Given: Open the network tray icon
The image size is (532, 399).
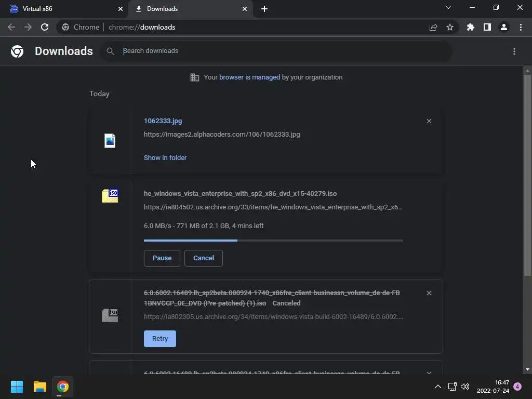Looking at the screenshot, I should (x=453, y=387).
